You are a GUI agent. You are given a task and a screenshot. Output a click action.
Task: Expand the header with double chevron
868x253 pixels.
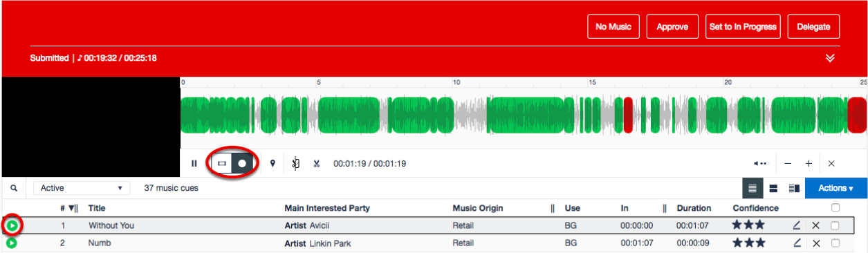click(x=830, y=58)
